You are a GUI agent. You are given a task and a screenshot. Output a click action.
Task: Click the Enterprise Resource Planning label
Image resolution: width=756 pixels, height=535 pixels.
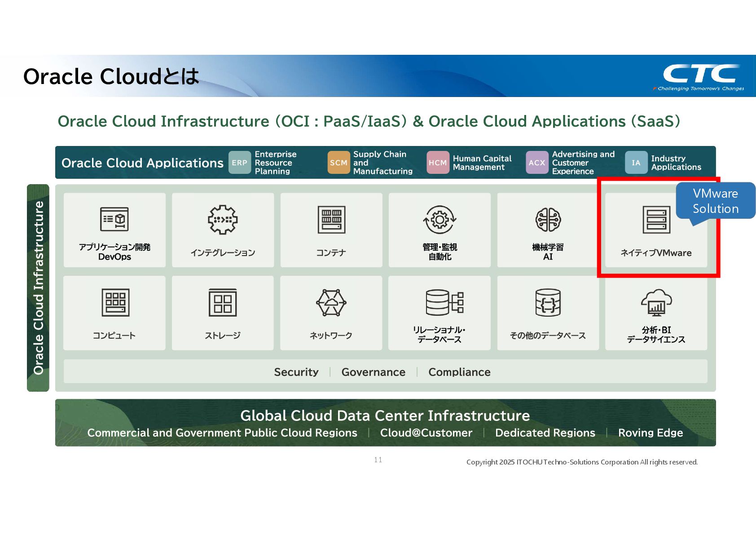pyautogui.click(x=276, y=163)
